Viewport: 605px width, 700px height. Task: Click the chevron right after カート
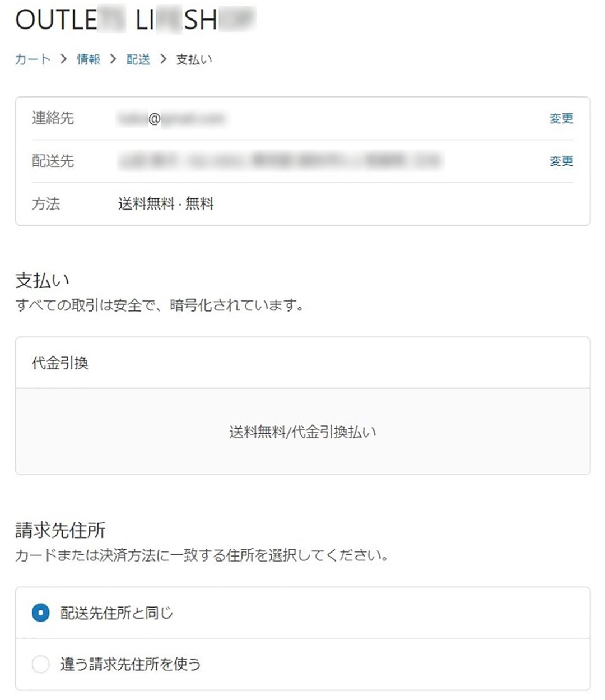click(63, 59)
